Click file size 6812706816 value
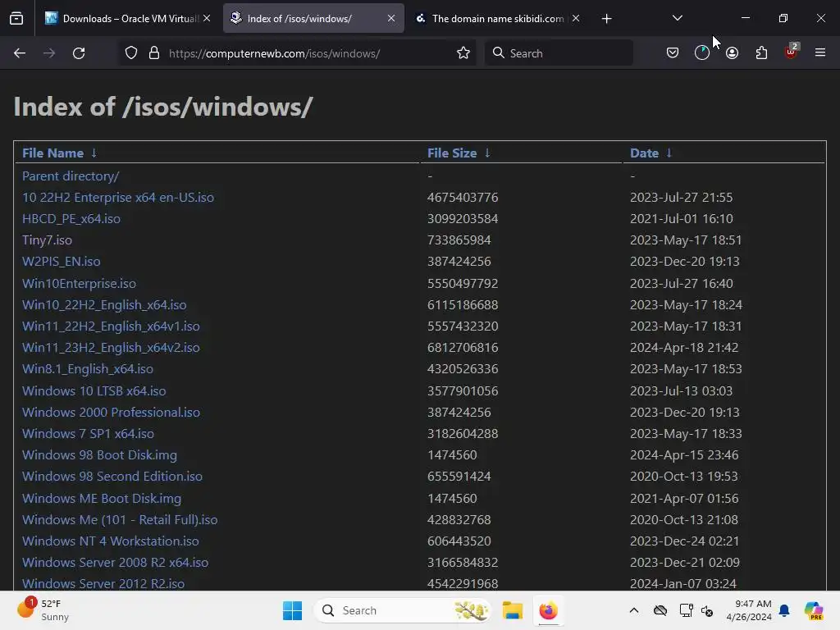This screenshot has width=840, height=630. pos(463,348)
